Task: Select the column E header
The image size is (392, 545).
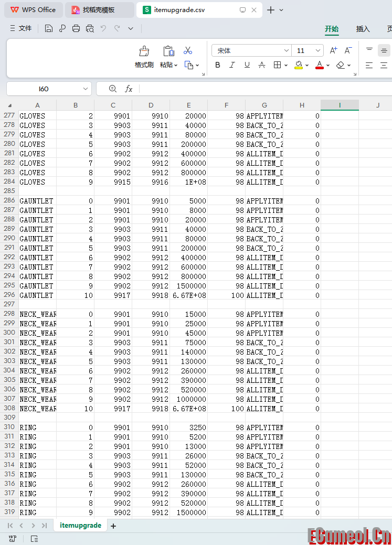Action: [189, 105]
